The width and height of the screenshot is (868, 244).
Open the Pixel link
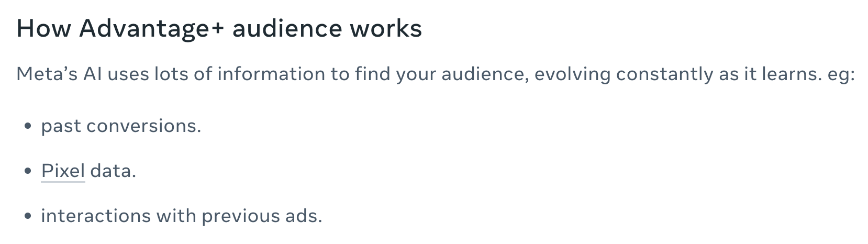click(63, 171)
